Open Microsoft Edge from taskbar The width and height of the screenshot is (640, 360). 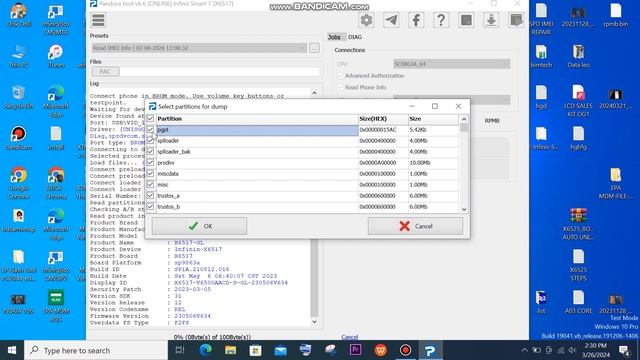click(206, 350)
